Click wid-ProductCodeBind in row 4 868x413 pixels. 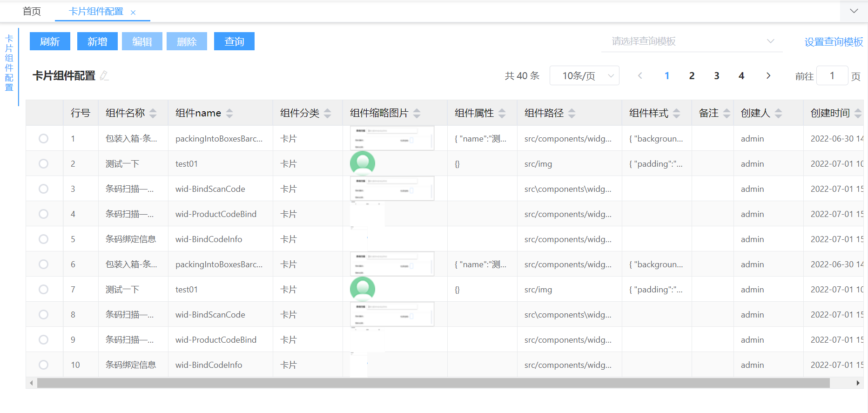tap(216, 214)
